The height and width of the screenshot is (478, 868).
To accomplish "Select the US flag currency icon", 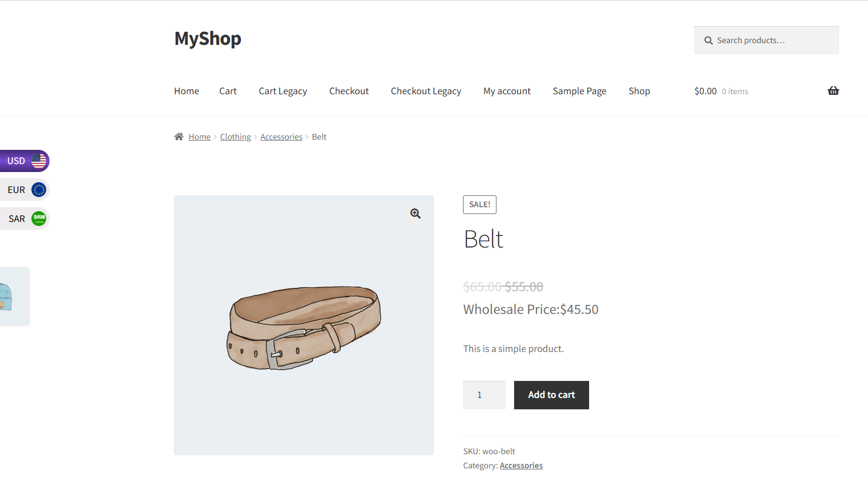I will 39,161.
